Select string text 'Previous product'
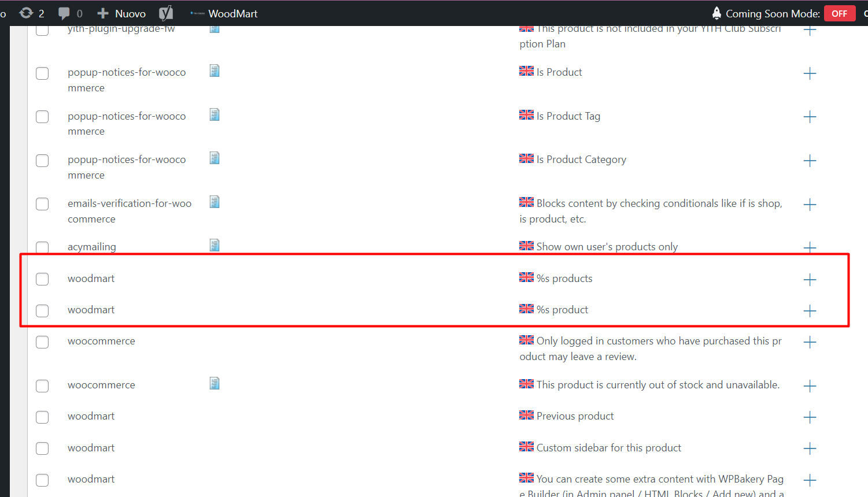 click(575, 416)
